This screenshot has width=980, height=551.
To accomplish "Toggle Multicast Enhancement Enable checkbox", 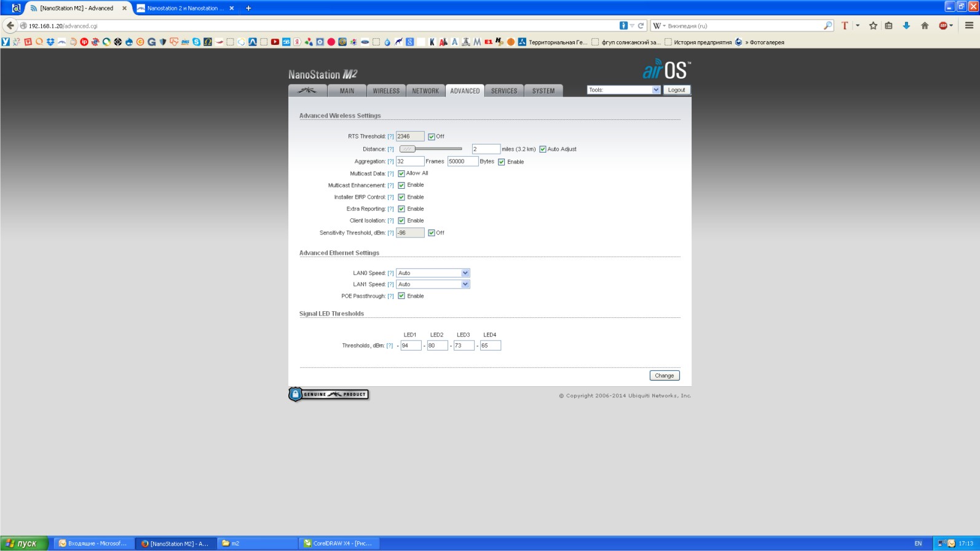I will pyautogui.click(x=401, y=185).
